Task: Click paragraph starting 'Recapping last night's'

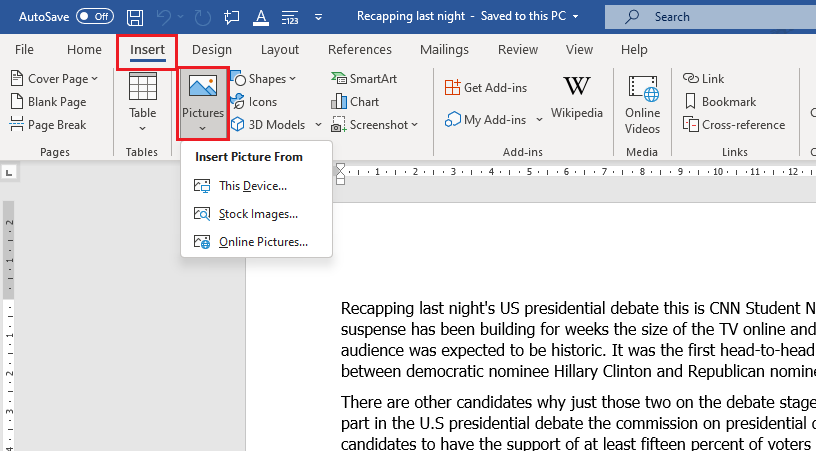Action: click(578, 340)
